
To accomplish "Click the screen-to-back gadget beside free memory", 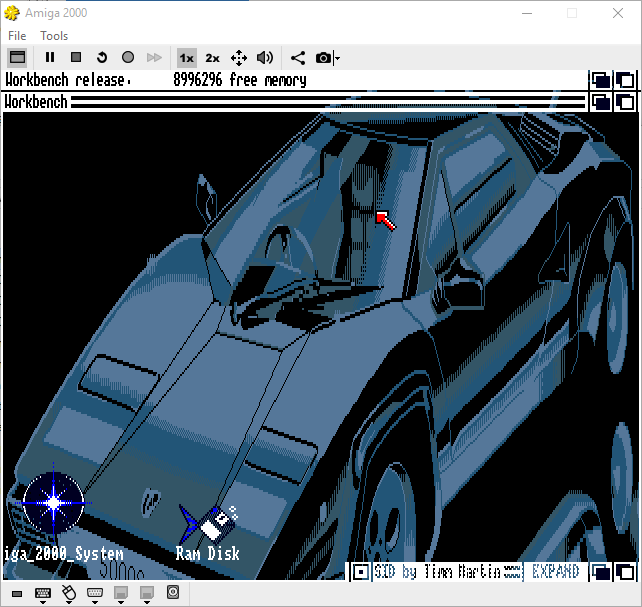I will click(601, 80).
